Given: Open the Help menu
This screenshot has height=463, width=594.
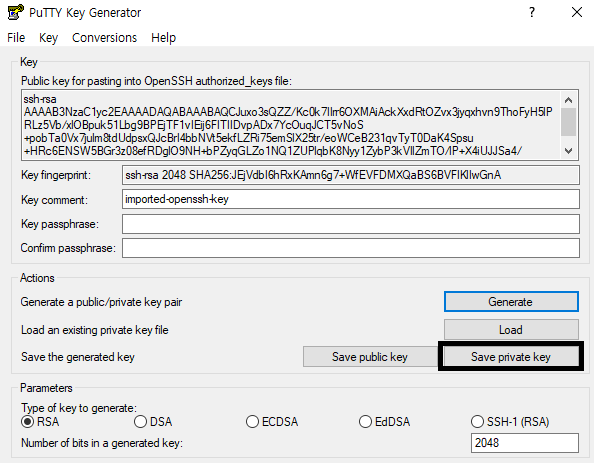Looking at the screenshot, I should (x=164, y=38).
